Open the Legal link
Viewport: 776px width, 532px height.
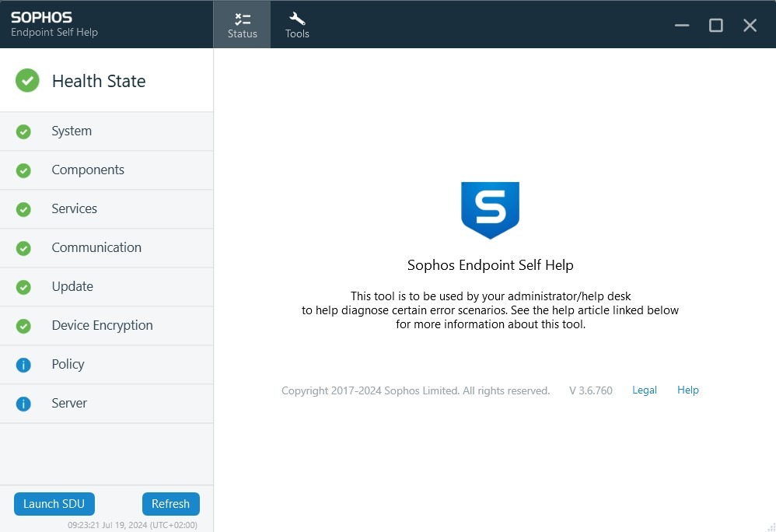point(644,390)
